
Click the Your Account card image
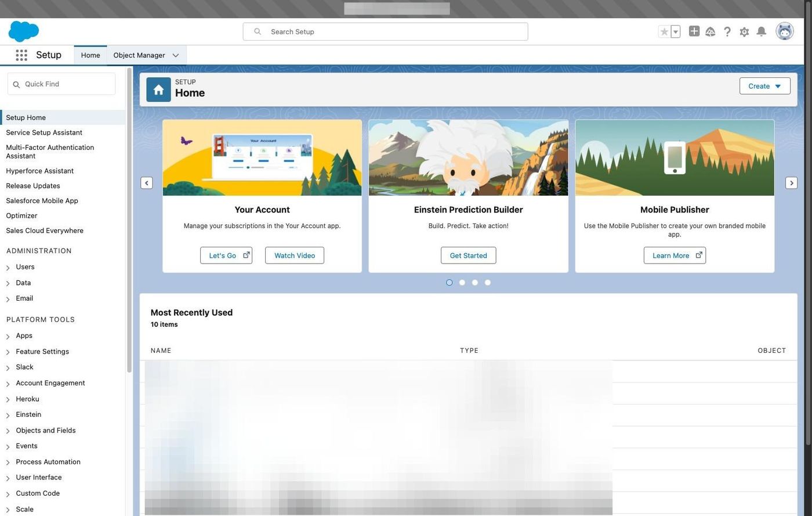262,158
